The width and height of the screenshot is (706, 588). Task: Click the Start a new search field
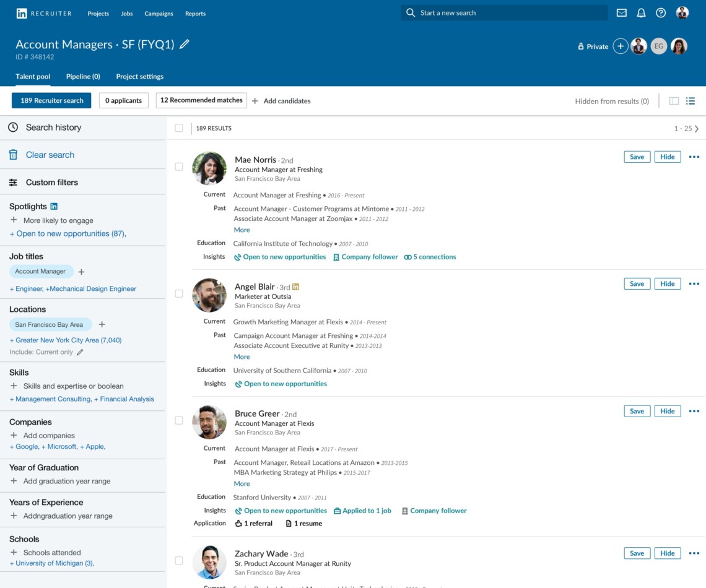point(503,12)
